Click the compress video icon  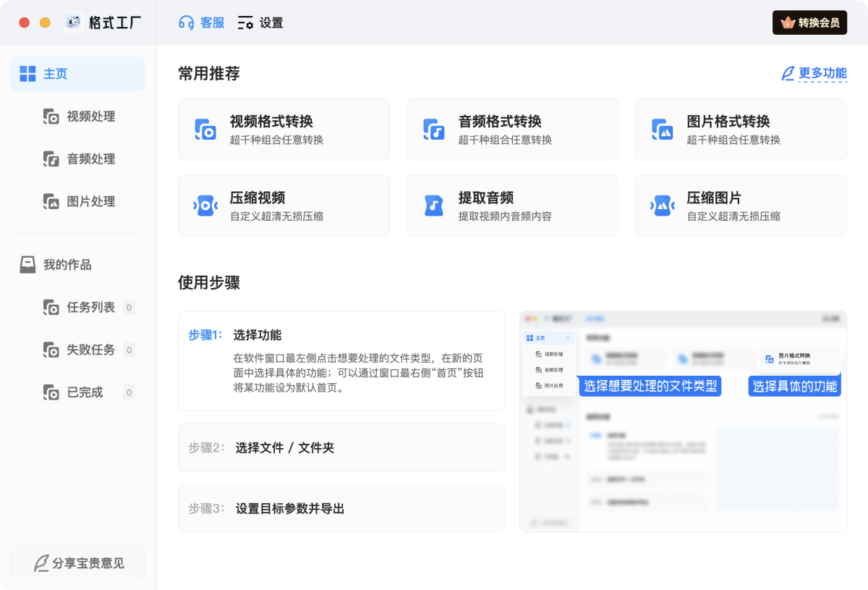(205, 206)
